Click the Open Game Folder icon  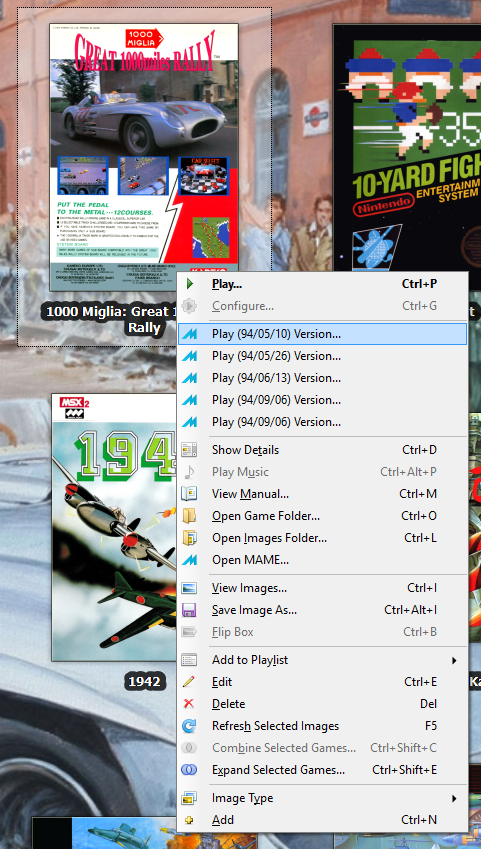(189, 516)
